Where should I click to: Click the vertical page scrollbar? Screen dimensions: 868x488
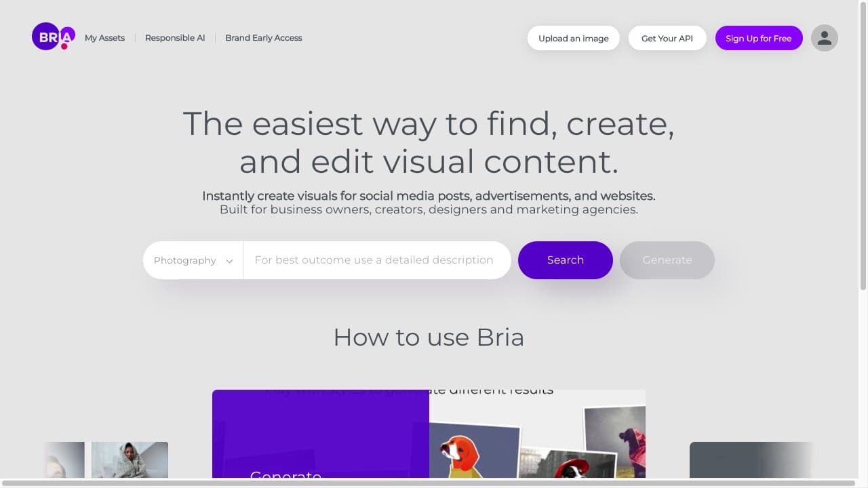(863, 146)
